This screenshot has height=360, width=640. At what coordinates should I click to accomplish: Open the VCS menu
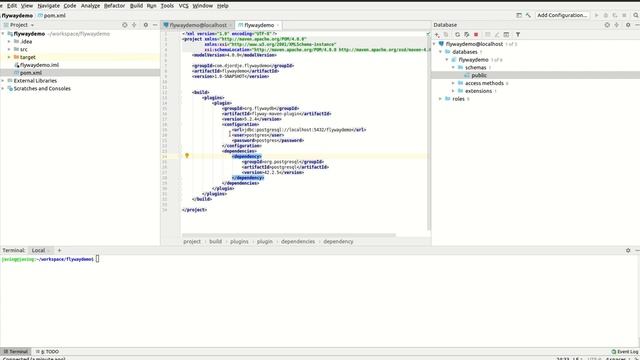click(x=184, y=6)
